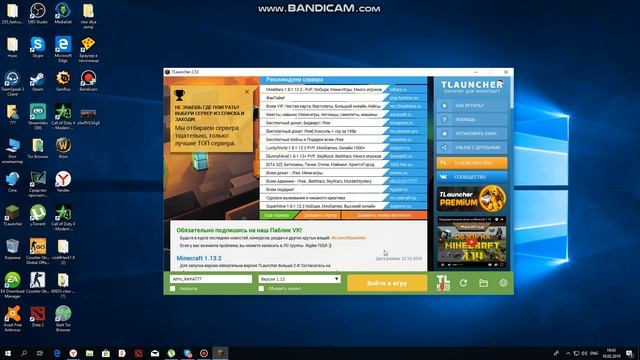640x360 pixels.
Task: Open TLauncher settings gear
Action: [503, 282]
